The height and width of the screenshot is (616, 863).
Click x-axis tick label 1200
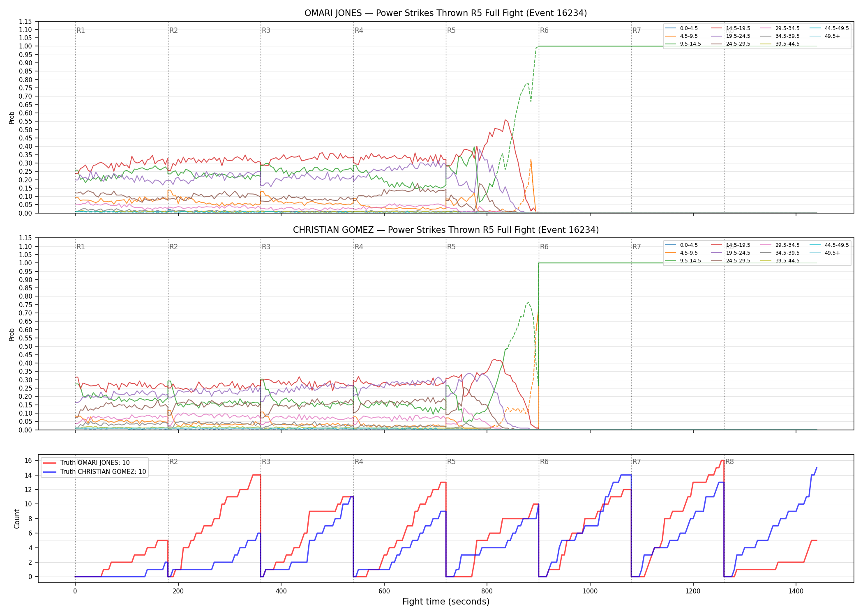[693, 591]
